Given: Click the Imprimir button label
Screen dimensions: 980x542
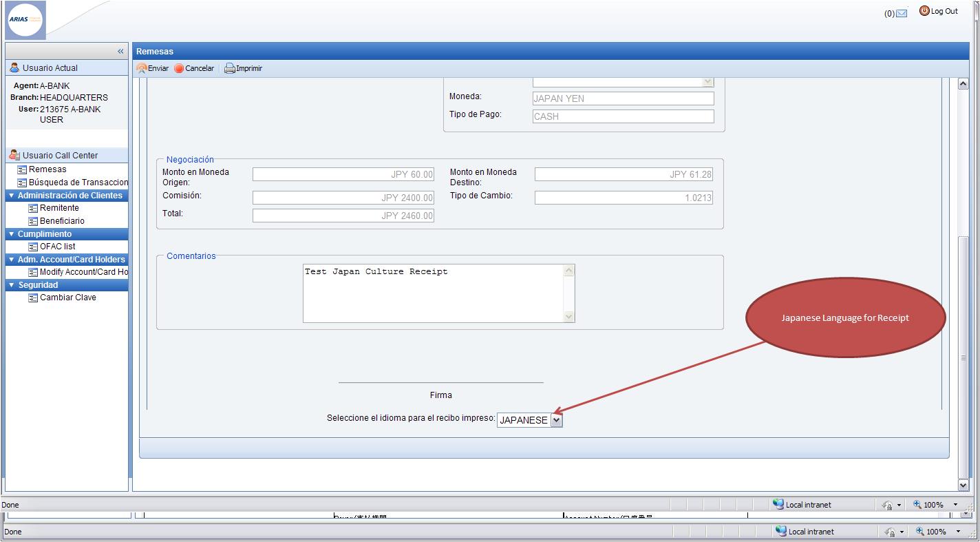Looking at the screenshot, I should (249, 68).
